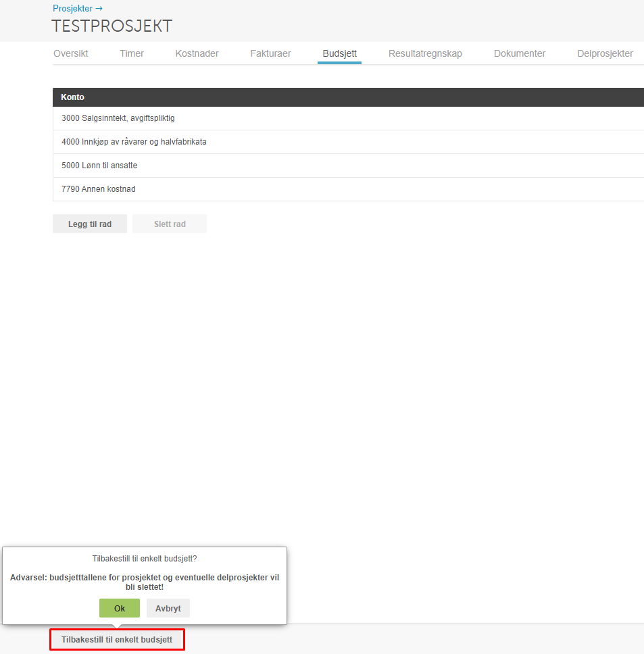Screen dimensions: 644x654
Task: Open the Fakturaer tab
Action: [x=271, y=53]
